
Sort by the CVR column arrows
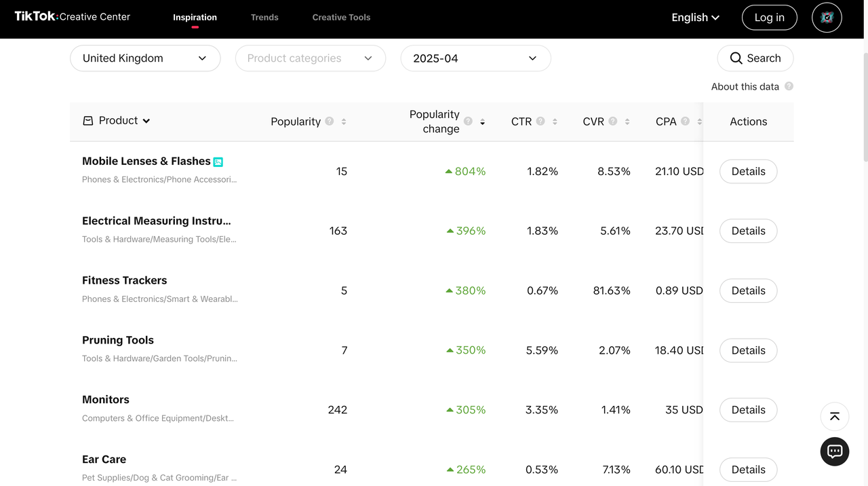point(627,121)
